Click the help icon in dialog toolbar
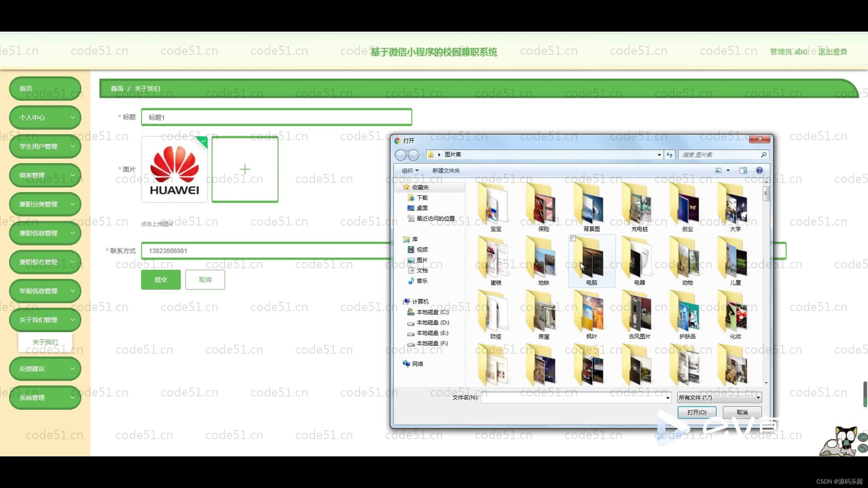Viewport: 868px width, 488px height. (x=759, y=170)
